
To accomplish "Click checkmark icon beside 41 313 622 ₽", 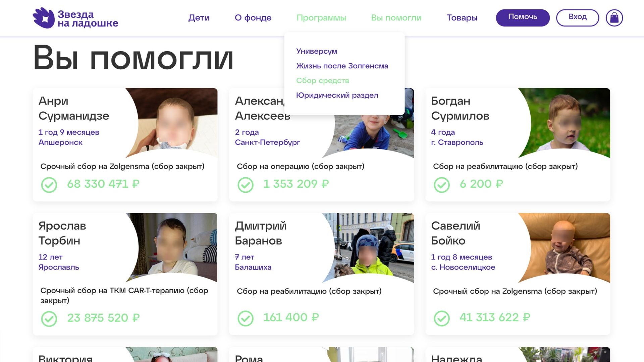I will pyautogui.click(x=441, y=318).
